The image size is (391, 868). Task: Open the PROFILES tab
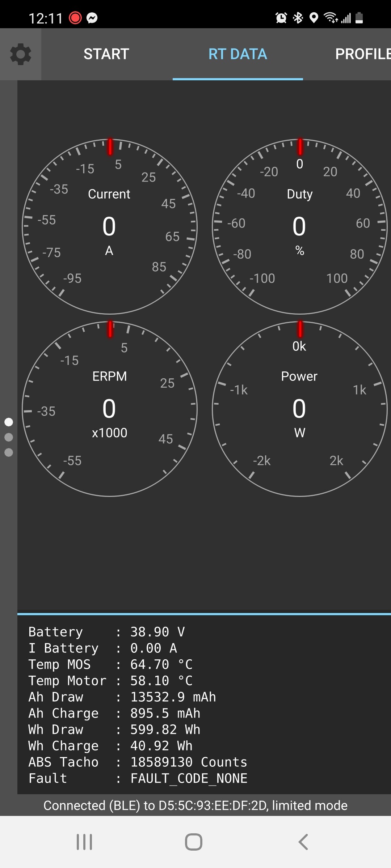coord(362,54)
